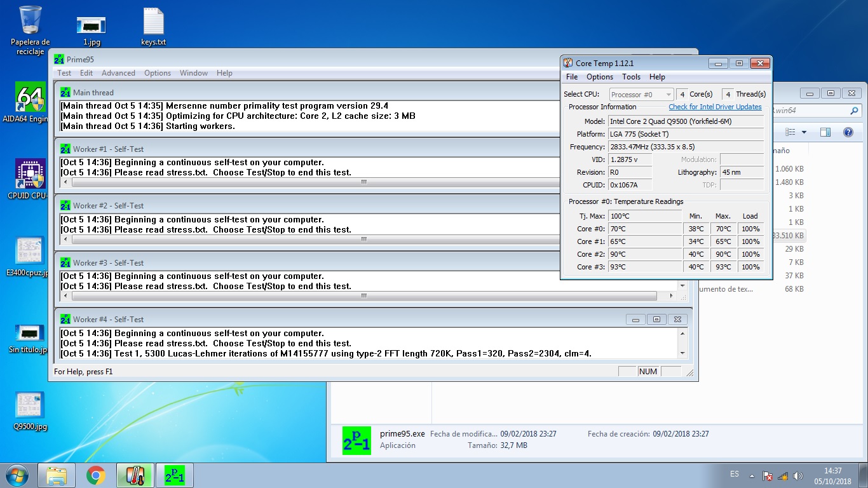Image resolution: width=868 pixels, height=488 pixels.
Task: Open the Tools menu in Core Temp
Action: [631, 77]
